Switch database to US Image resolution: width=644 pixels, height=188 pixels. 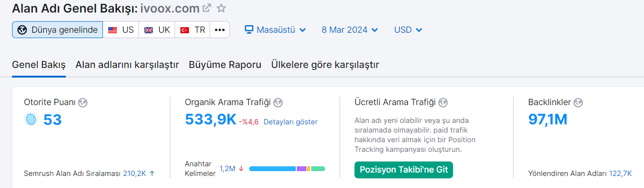pyautogui.click(x=121, y=30)
